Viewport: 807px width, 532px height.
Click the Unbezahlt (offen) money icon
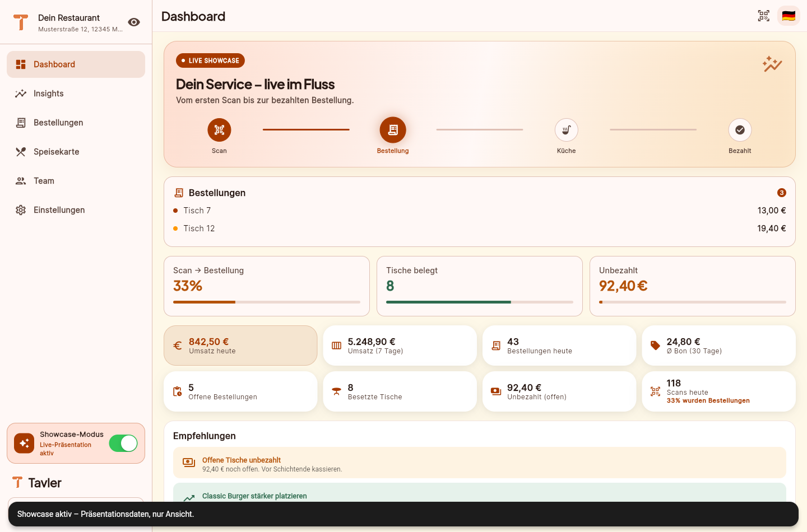tap(496, 391)
